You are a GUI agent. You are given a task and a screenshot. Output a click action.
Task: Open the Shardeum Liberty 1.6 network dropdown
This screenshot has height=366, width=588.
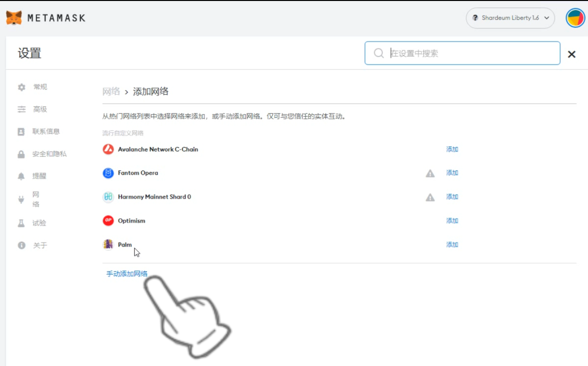[510, 18]
